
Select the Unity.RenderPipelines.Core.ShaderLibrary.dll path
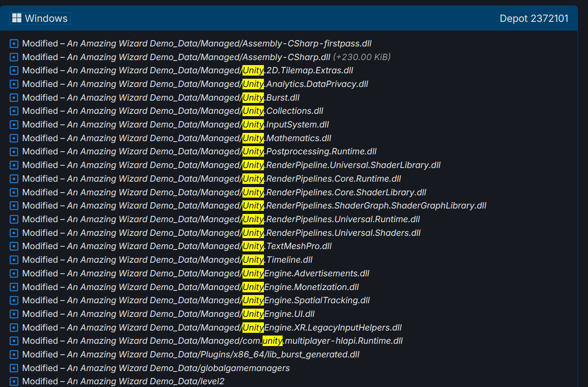[x=247, y=193]
